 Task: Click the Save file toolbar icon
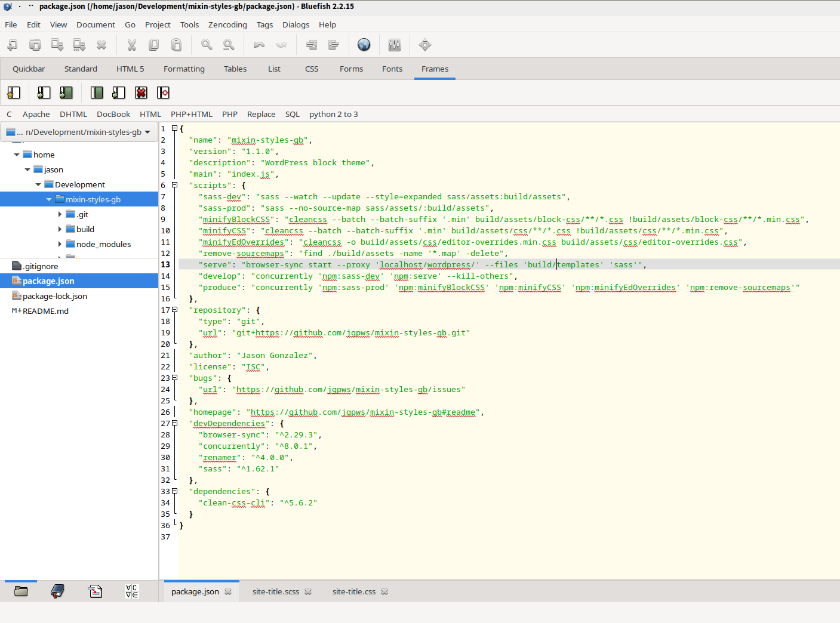click(x=57, y=45)
